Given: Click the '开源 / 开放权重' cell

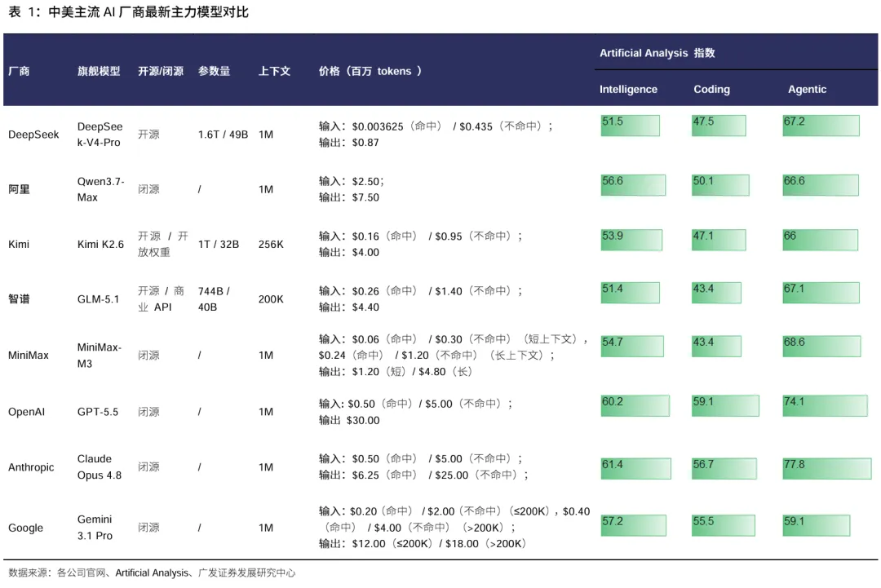Looking at the screenshot, I should point(163,245).
